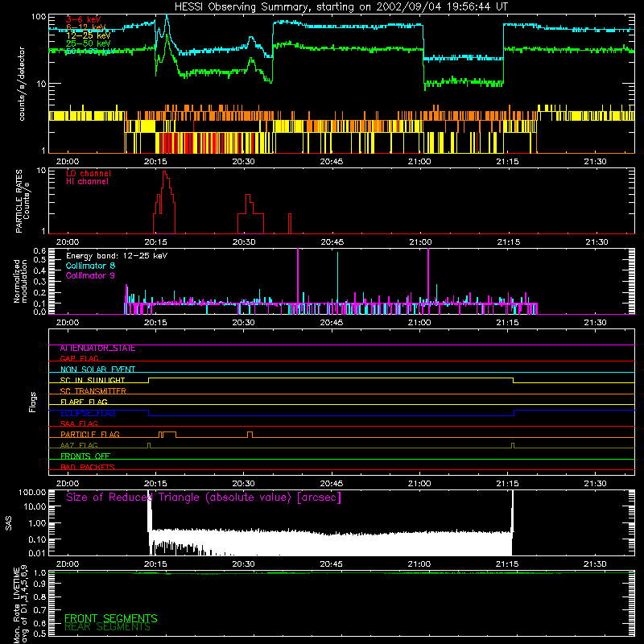Image resolution: width=644 pixels, height=644 pixels.
Task: Click the tall magenta Collimator 9 spike near 20:39
Action: [298, 279]
